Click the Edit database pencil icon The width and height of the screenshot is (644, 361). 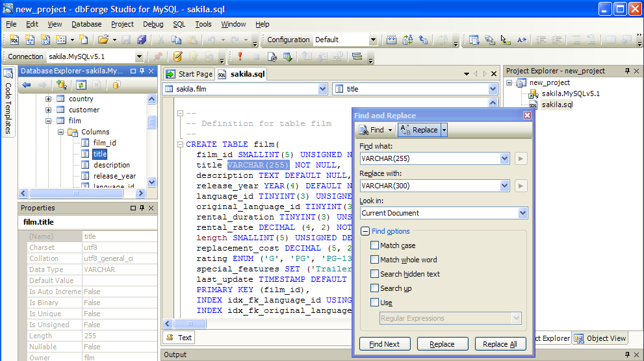pos(178,56)
